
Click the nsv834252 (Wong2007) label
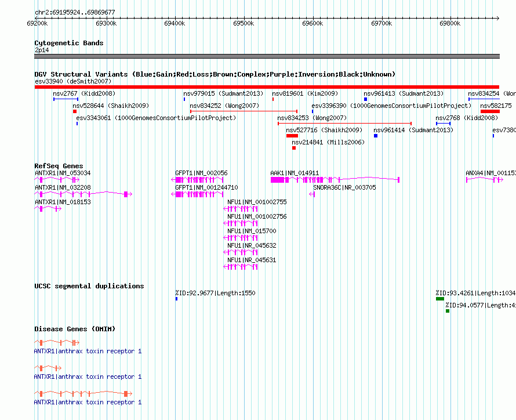224,106
